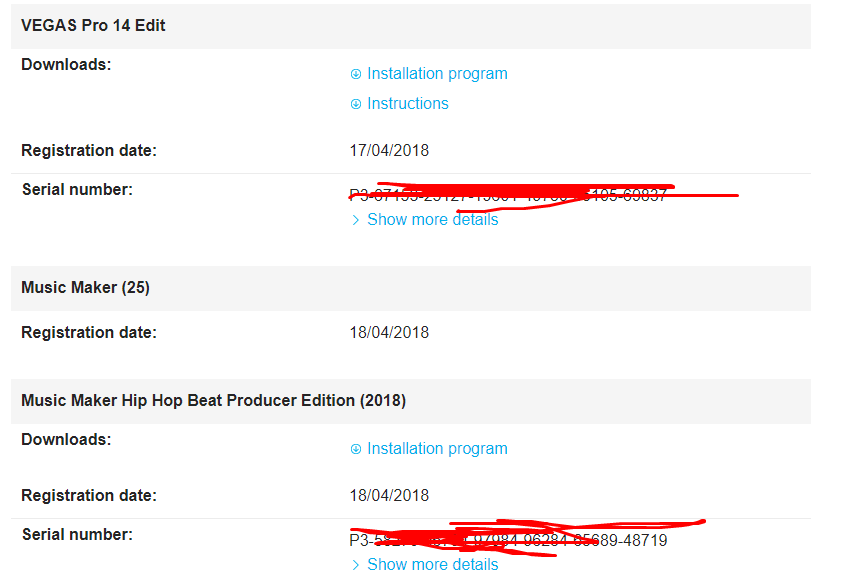Click 'Show more details' text for Hip Hop Edition
This screenshot has height=588, width=845.
point(432,565)
